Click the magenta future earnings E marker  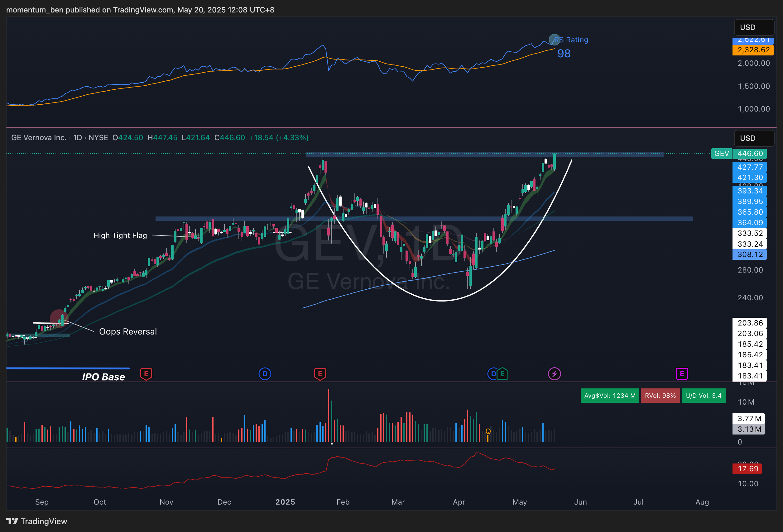tap(682, 374)
